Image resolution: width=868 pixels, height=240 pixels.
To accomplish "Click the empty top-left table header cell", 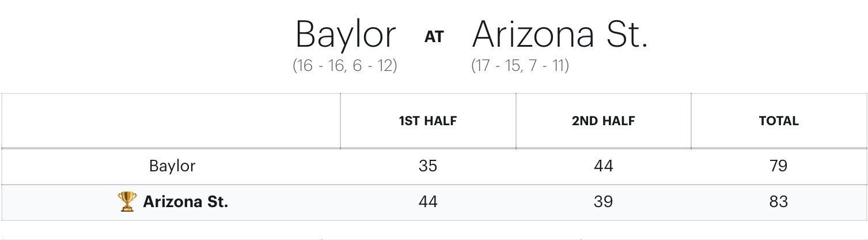I will (x=171, y=121).
